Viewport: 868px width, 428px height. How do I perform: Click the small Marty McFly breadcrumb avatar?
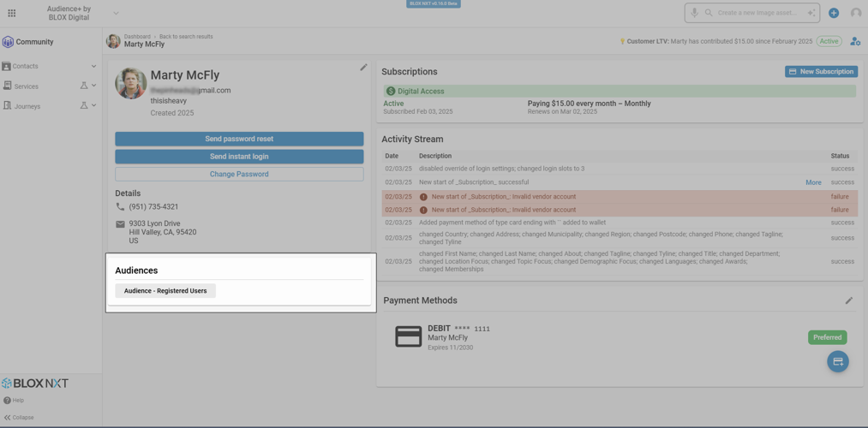[x=113, y=41]
